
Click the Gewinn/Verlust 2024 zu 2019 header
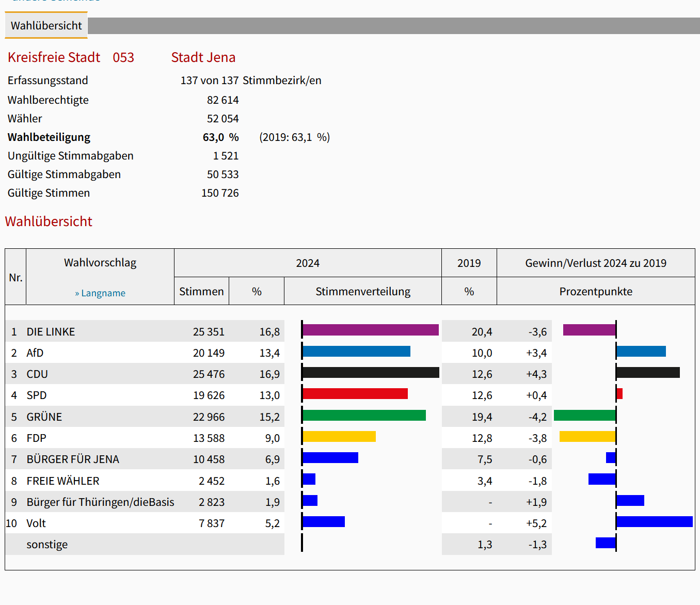point(596,263)
